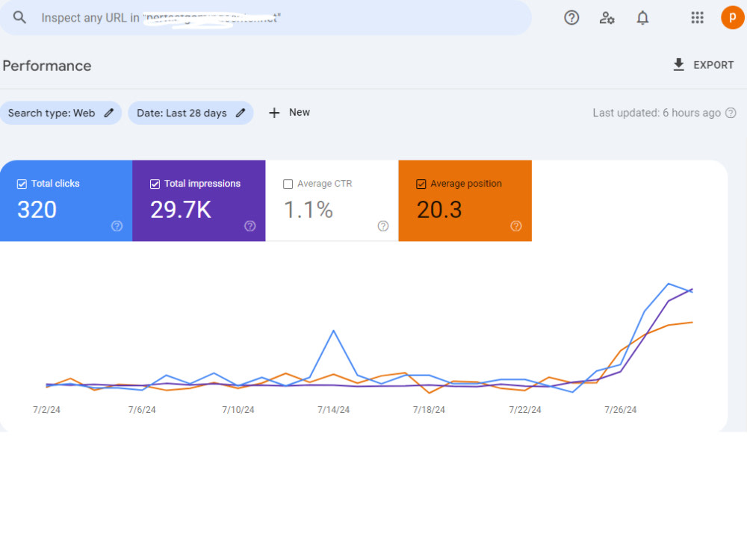This screenshot has height=560, width=747.
Task: Select the 20.3 average position value
Action: pos(439,210)
